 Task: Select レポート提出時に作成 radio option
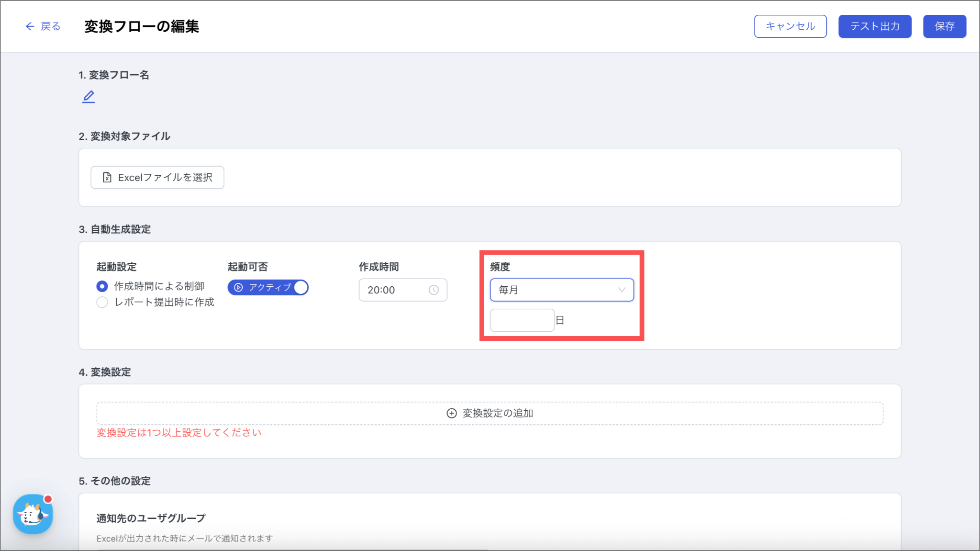[x=102, y=302]
